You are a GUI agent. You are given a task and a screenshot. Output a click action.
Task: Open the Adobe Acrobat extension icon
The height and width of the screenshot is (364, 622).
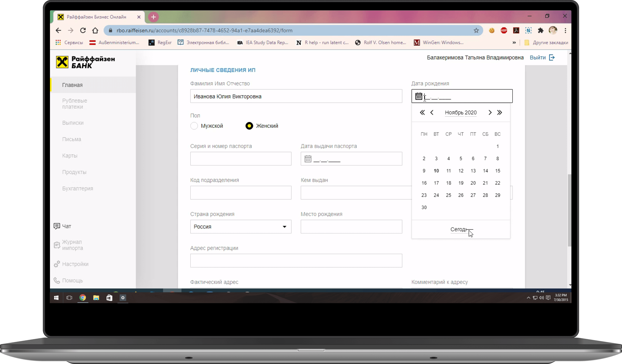click(516, 30)
